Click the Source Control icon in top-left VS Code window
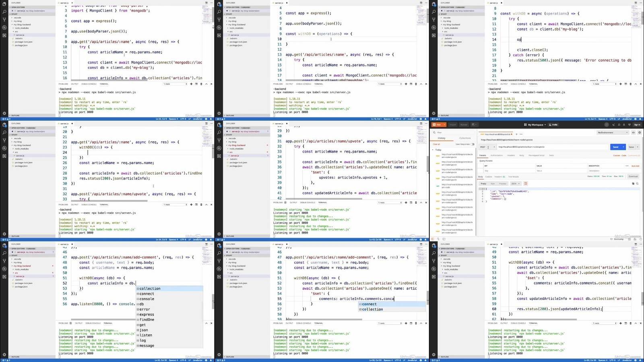Image resolution: width=644 pixels, height=362 pixels. pyautogui.click(x=4, y=20)
